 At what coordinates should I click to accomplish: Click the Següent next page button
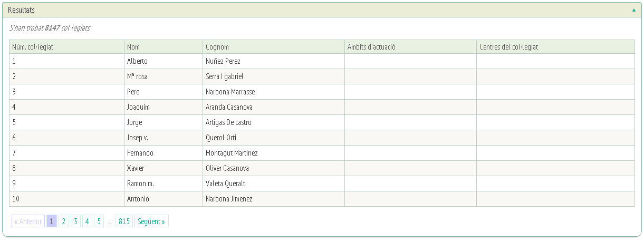tap(151, 221)
